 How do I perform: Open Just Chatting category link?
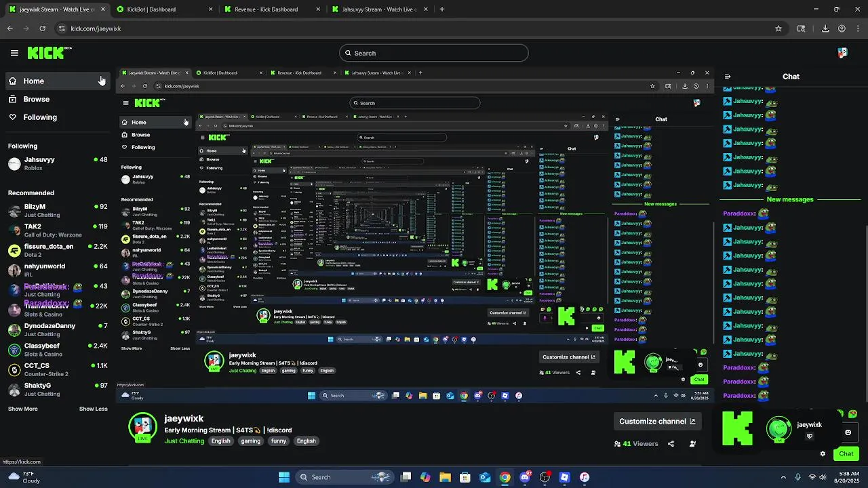click(x=184, y=441)
